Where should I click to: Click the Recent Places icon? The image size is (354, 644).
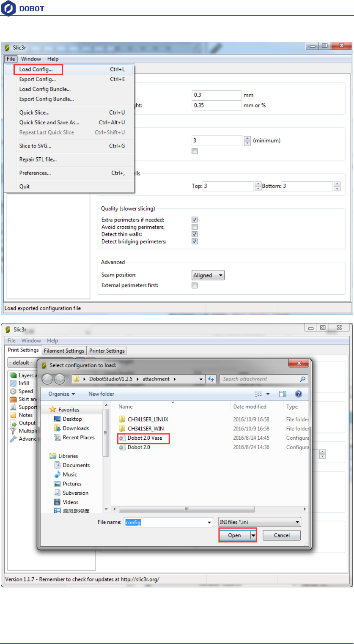pos(58,437)
